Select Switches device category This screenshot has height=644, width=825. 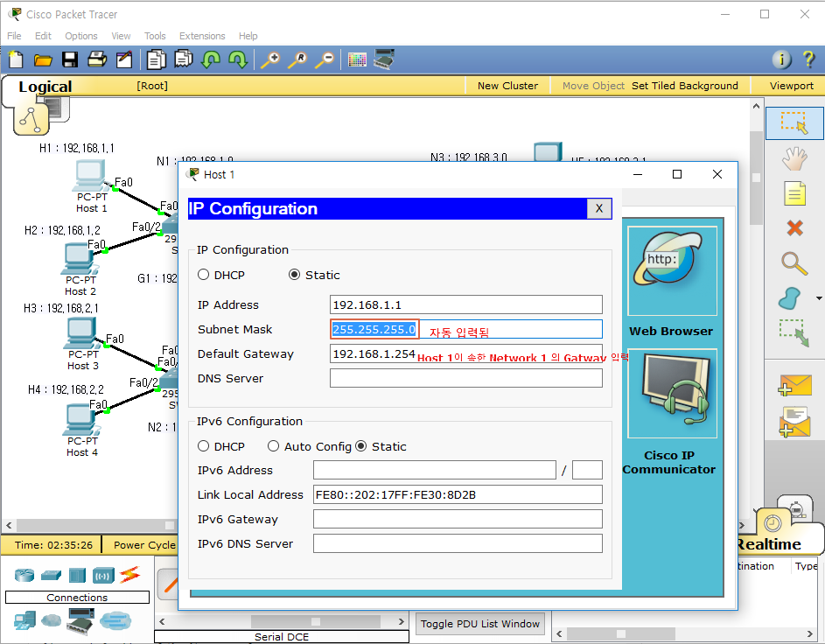click(x=51, y=575)
